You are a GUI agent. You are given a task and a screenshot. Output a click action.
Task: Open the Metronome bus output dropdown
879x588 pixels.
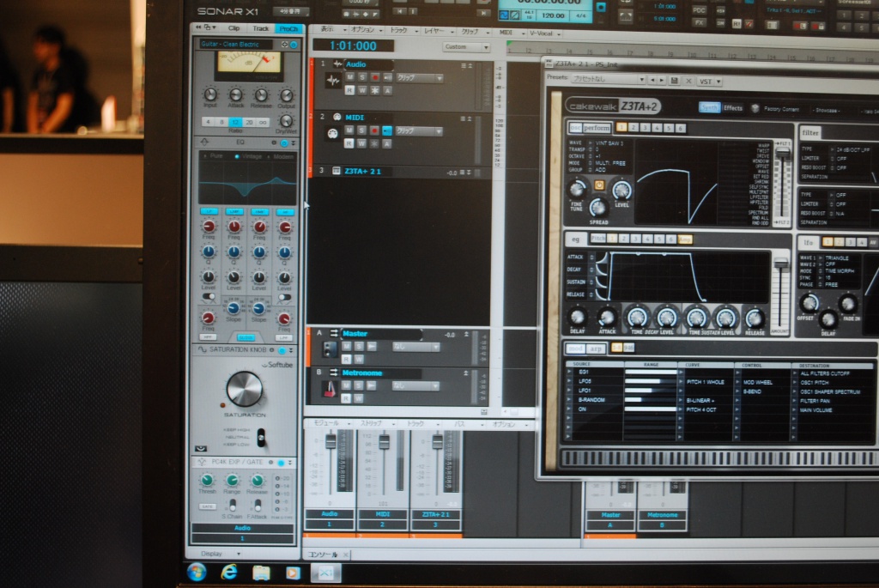415,386
